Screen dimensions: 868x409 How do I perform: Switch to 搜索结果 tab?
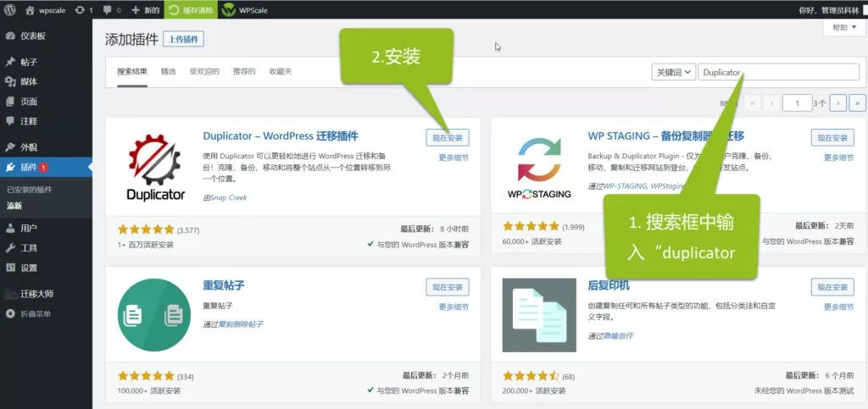[x=132, y=72]
